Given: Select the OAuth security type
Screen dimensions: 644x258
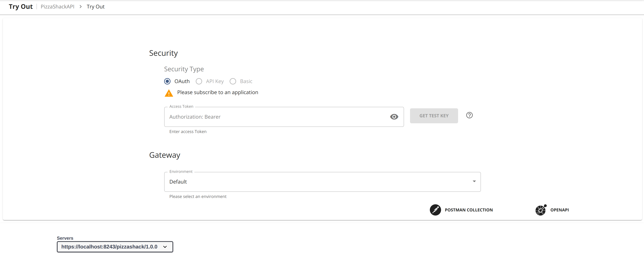Looking at the screenshot, I should pos(167,81).
